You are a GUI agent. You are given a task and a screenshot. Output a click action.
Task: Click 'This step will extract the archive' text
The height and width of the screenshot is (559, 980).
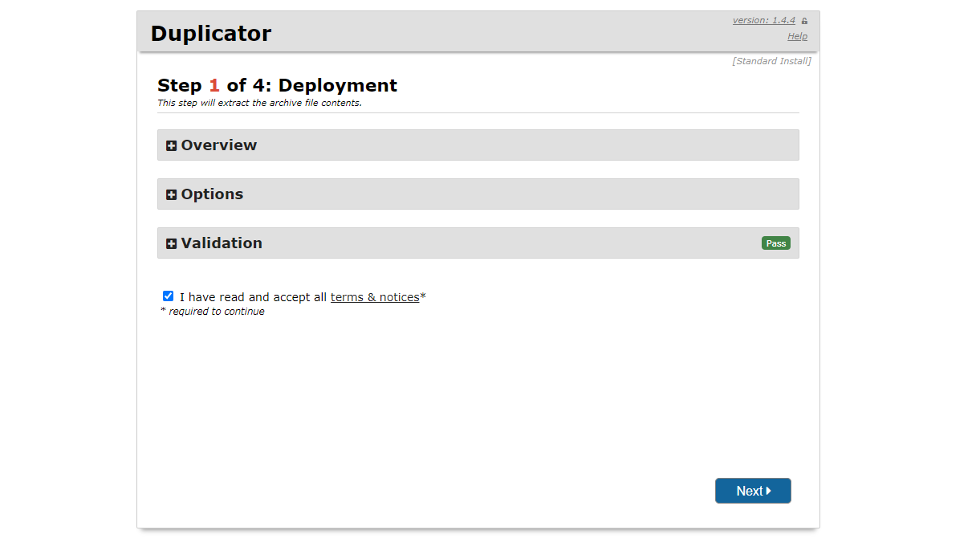[x=259, y=103]
